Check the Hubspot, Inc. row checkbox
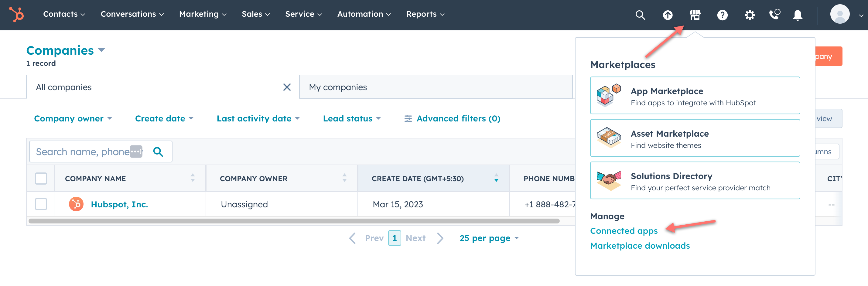The image size is (868, 286). 41,204
